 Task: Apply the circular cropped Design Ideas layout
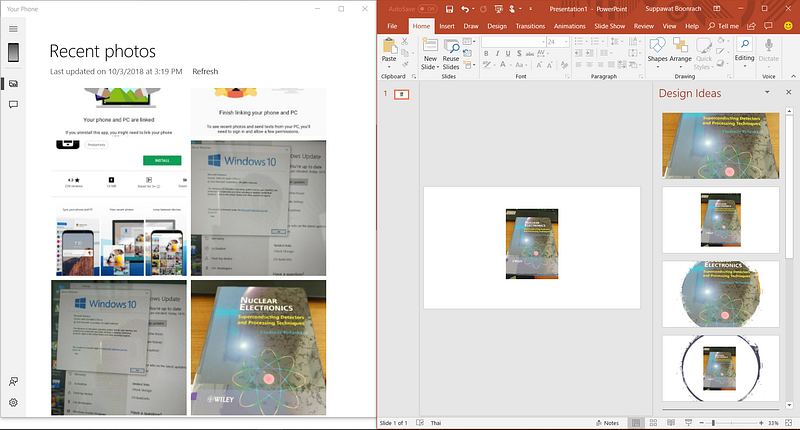[720, 294]
